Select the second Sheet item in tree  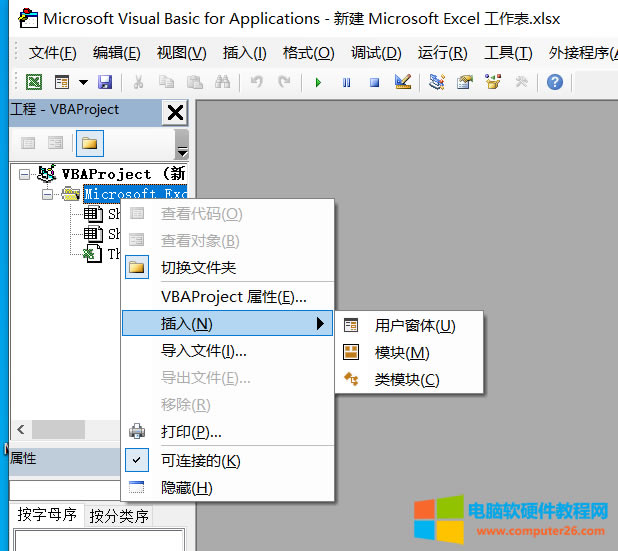tap(114, 234)
